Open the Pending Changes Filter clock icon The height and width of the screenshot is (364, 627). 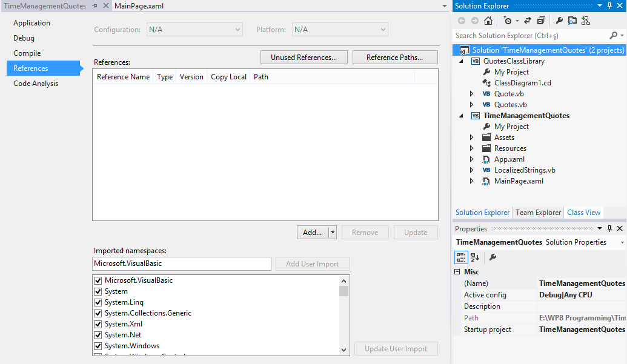[508, 21]
